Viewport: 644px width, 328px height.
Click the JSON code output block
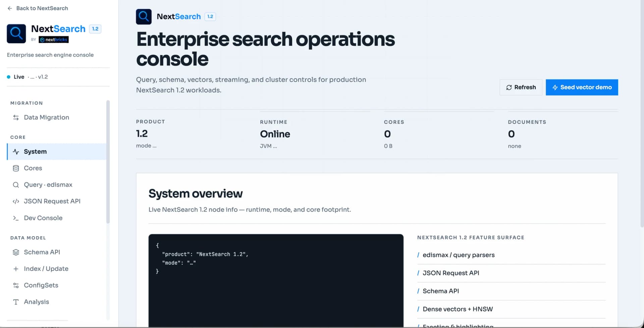(x=276, y=280)
